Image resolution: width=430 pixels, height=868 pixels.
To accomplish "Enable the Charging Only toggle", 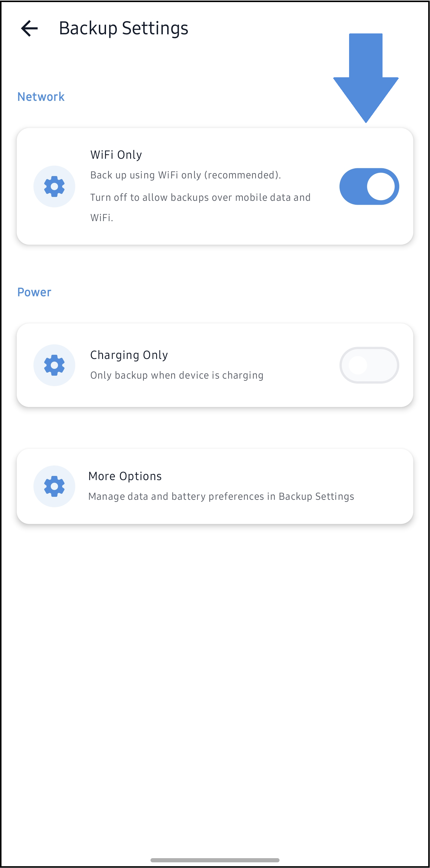I will point(369,365).
